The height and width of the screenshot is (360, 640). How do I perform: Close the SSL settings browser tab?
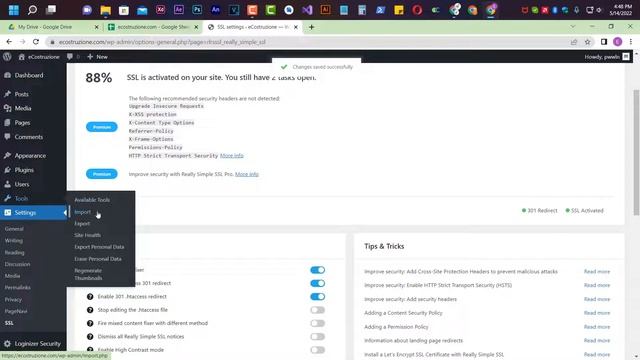coord(296,27)
